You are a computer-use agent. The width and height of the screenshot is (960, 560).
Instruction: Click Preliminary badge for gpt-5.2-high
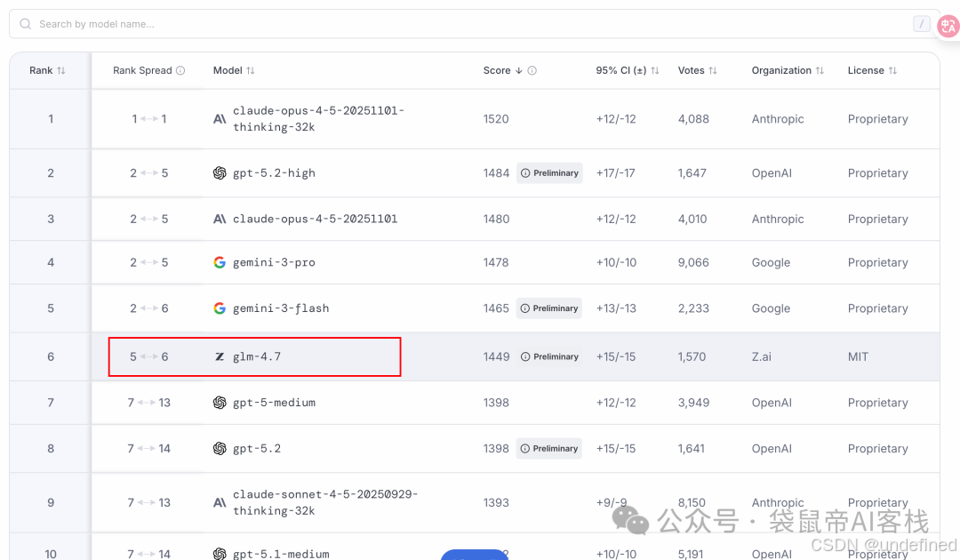(549, 173)
